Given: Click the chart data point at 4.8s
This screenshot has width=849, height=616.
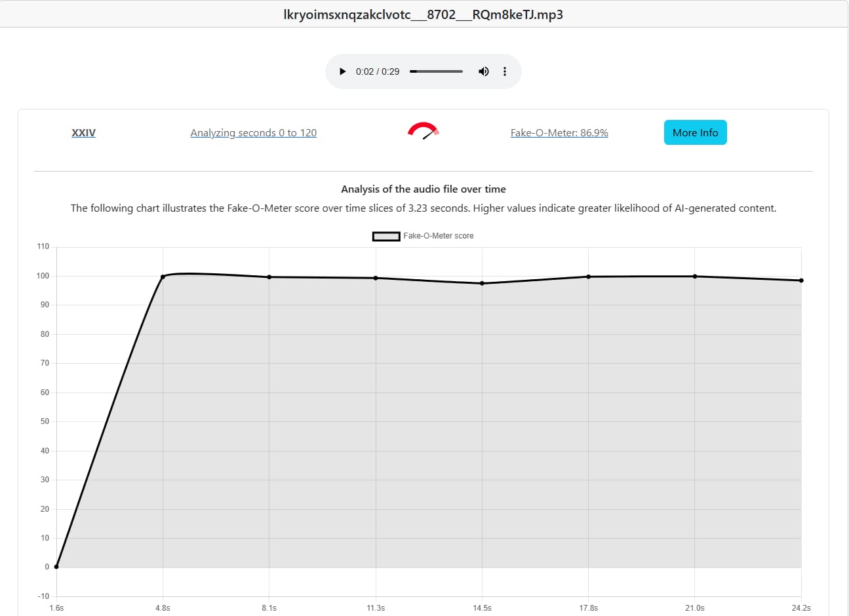Looking at the screenshot, I should tap(163, 277).
